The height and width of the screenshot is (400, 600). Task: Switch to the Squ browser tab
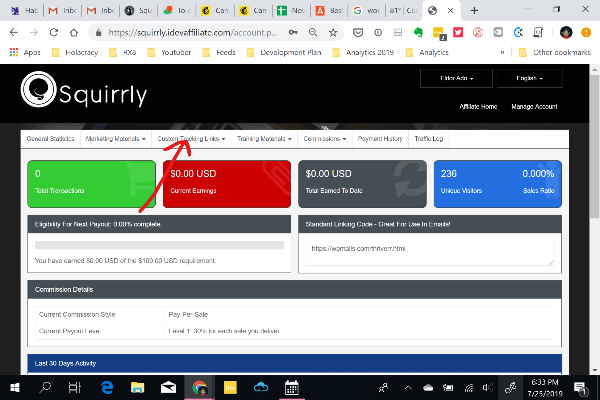click(139, 10)
